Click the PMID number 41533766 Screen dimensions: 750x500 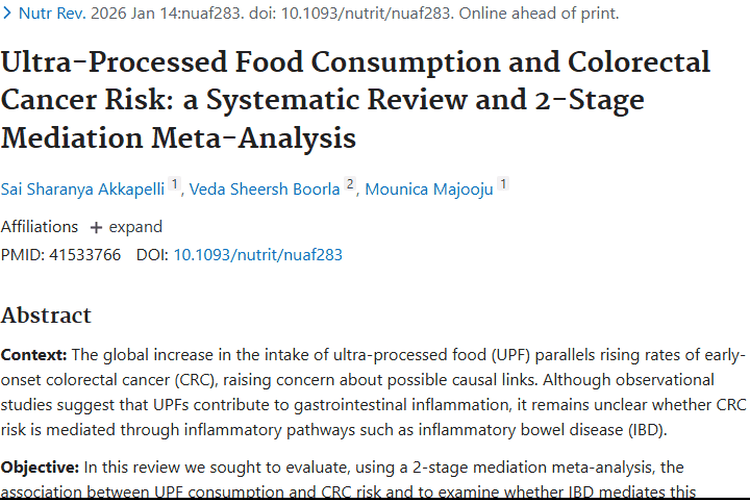pos(85,255)
